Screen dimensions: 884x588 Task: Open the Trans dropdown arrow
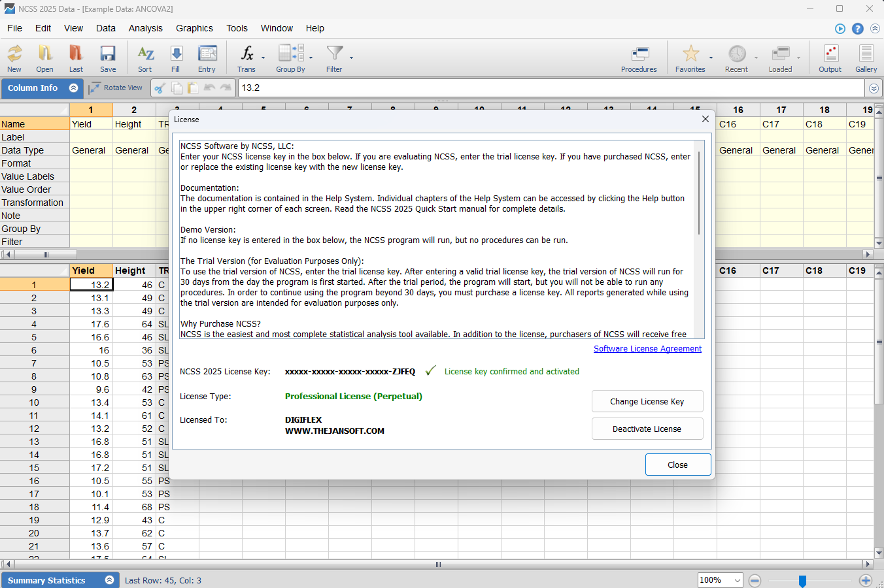pyautogui.click(x=263, y=58)
